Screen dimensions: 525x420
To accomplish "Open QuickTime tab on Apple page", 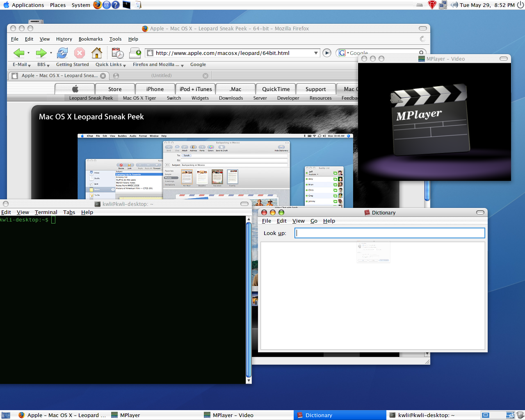I will click(276, 89).
